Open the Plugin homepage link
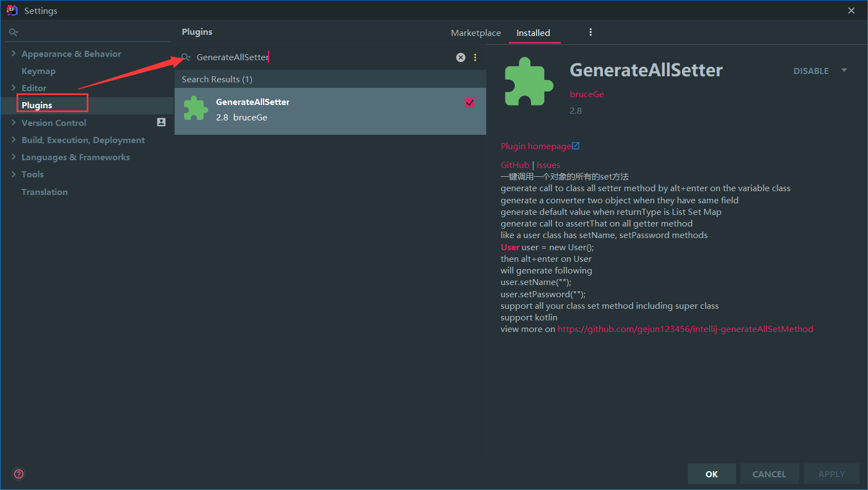Viewport: 868px width, 490px height. (x=536, y=146)
